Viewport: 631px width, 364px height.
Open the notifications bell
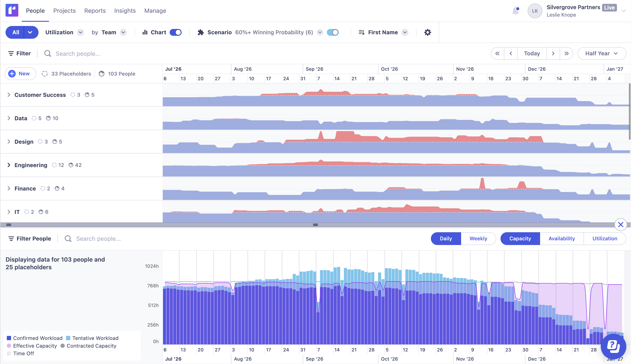(x=515, y=11)
